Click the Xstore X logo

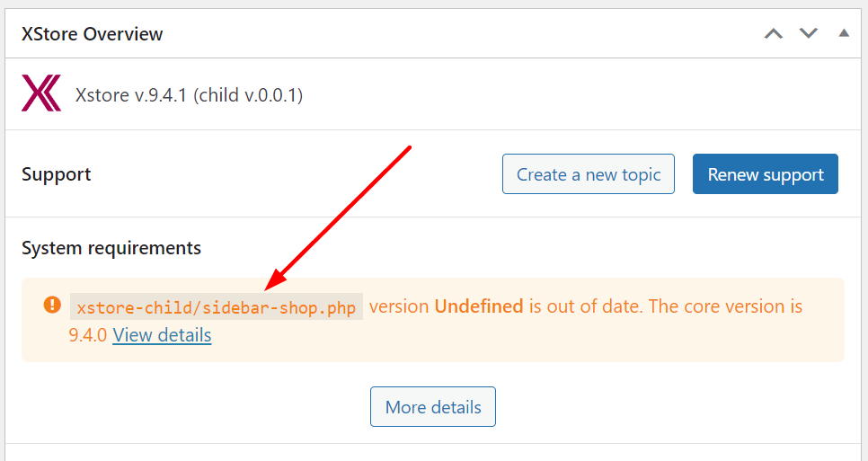[41, 93]
